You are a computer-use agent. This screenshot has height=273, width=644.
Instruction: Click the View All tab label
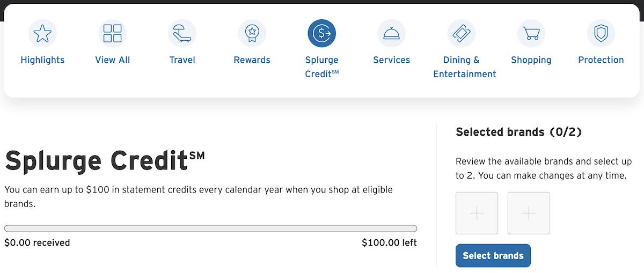coord(113,60)
